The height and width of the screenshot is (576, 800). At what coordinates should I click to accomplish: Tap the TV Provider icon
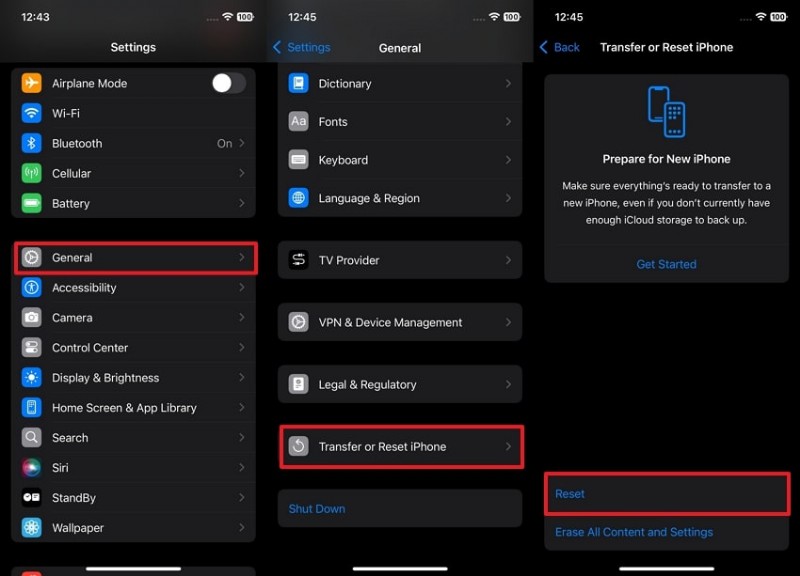(x=298, y=260)
